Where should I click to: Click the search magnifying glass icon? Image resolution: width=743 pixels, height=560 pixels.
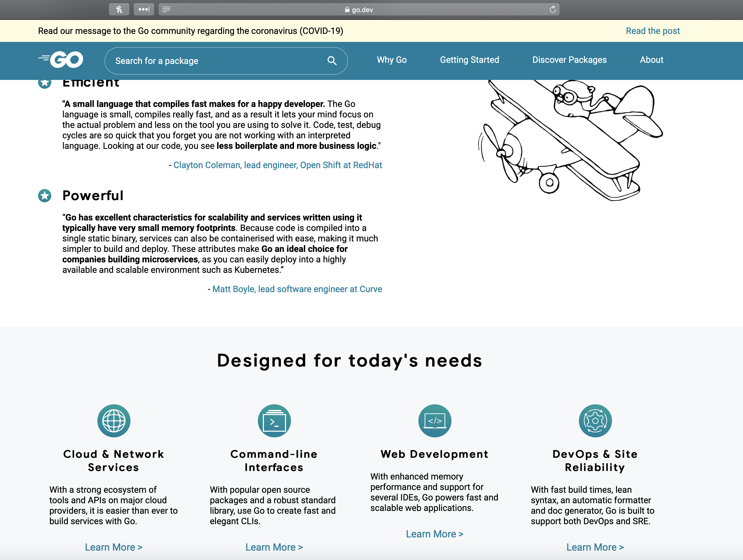(332, 61)
